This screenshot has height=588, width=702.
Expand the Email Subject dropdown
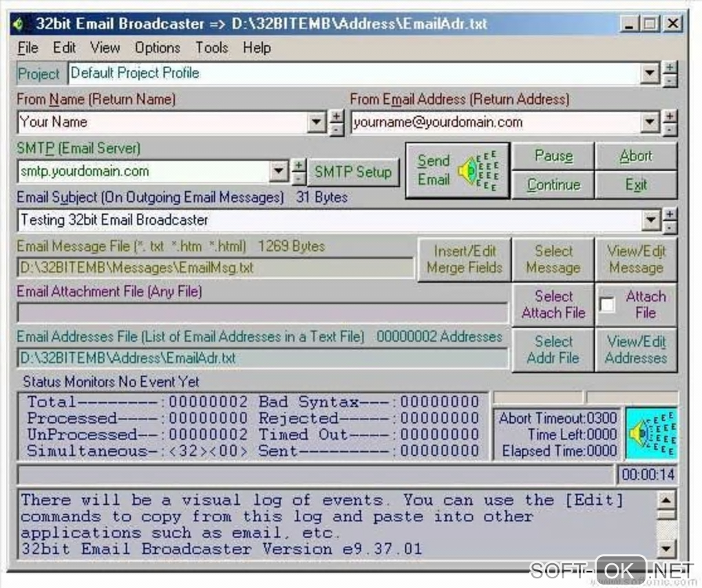tap(650, 220)
